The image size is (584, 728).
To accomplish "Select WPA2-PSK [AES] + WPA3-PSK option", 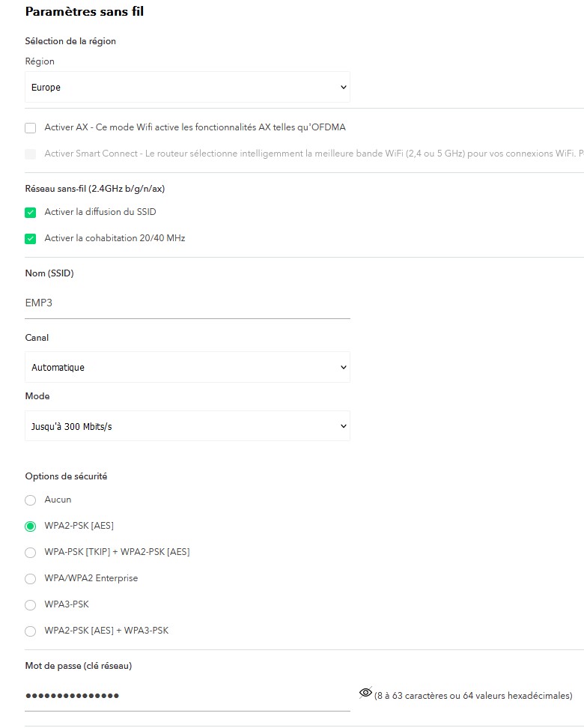I will pyautogui.click(x=31, y=631).
